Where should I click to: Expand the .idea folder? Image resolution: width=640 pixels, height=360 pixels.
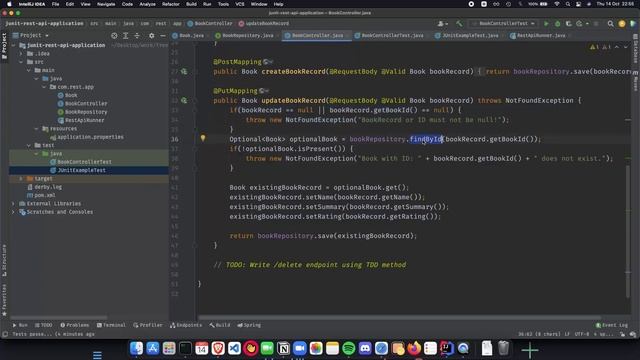(21, 53)
